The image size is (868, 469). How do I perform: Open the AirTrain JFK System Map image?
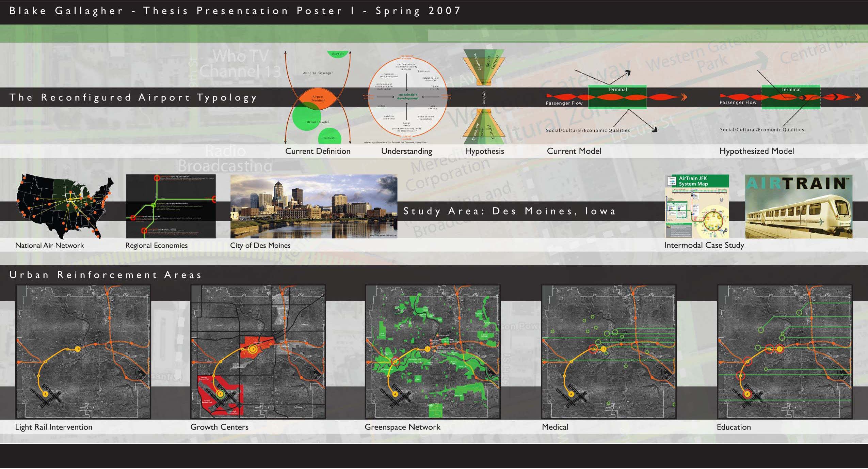click(697, 206)
